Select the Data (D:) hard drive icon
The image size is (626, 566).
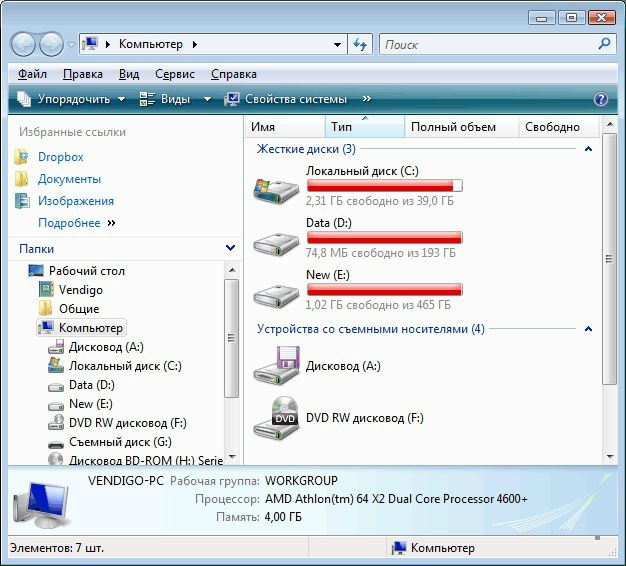[x=276, y=243]
